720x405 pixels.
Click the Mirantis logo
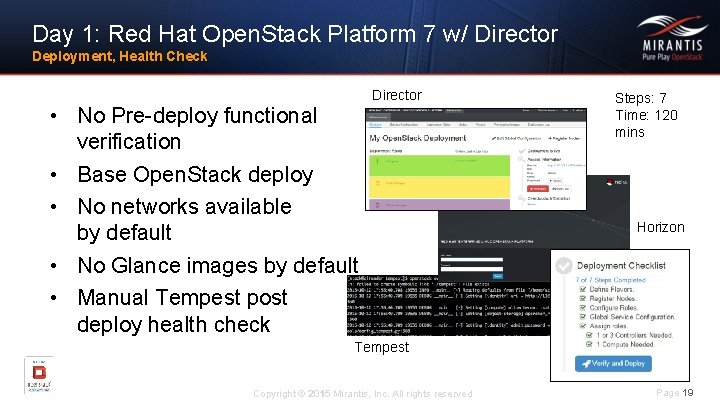[x=672, y=38]
